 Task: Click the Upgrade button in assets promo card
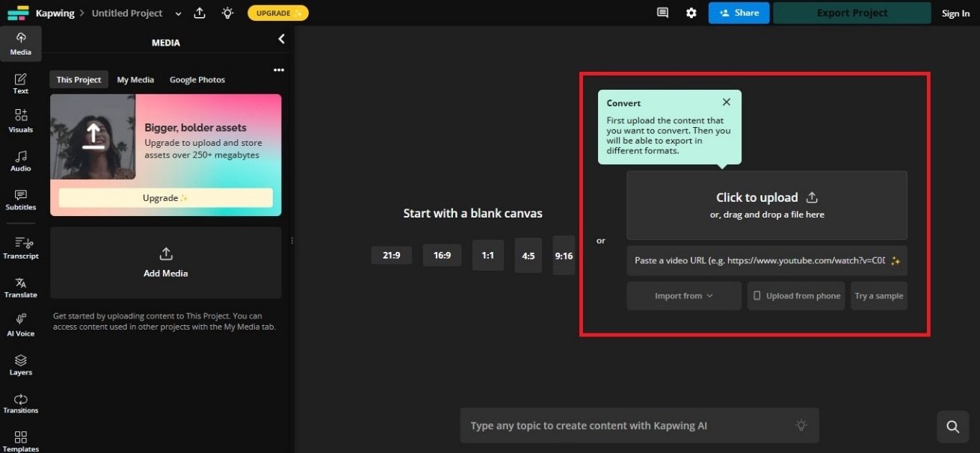[165, 198]
